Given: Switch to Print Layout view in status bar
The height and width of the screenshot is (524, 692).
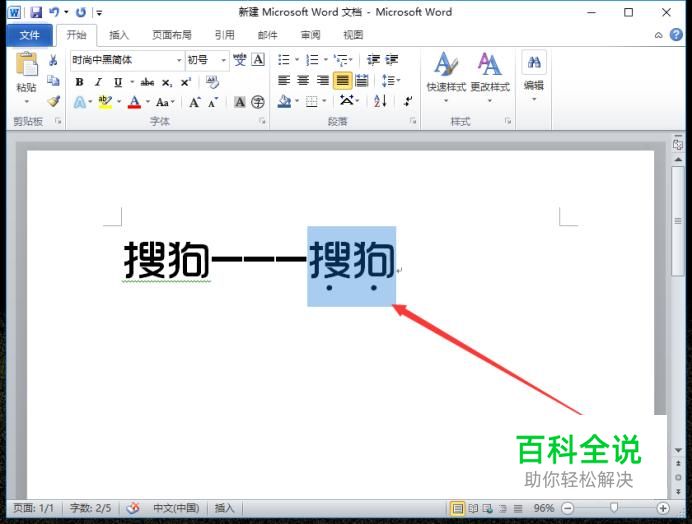Looking at the screenshot, I should [458, 509].
